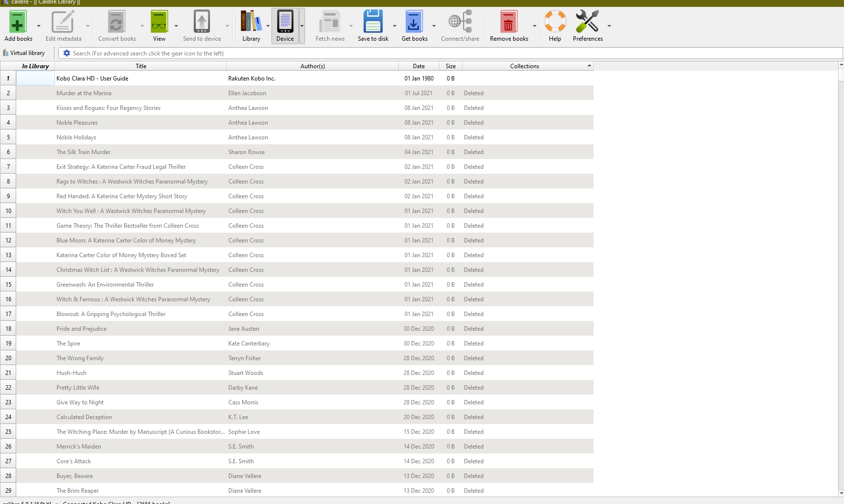Click the Convert books icon

point(117,22)
